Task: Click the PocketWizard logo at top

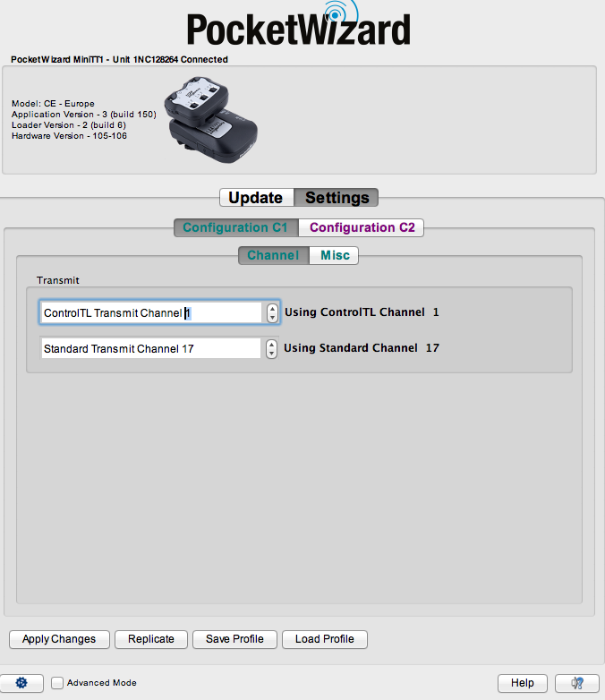Action: 299,24
